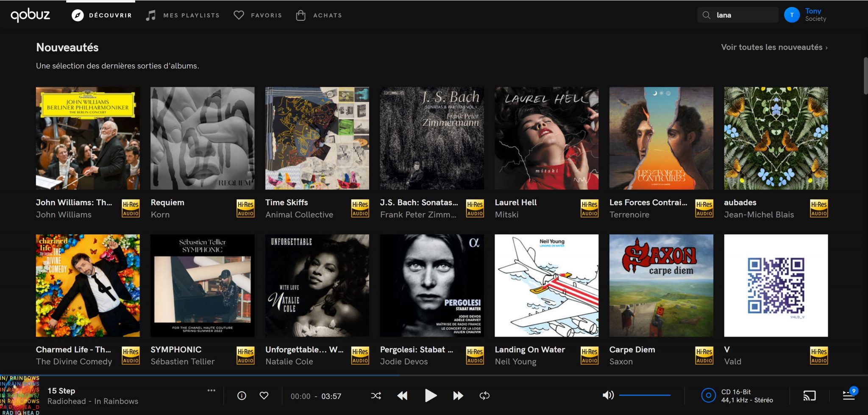The width and height of the screenshot is (868, 415).
Task: Click the page vertical scrollbar
Action: [x=865, y=76]
